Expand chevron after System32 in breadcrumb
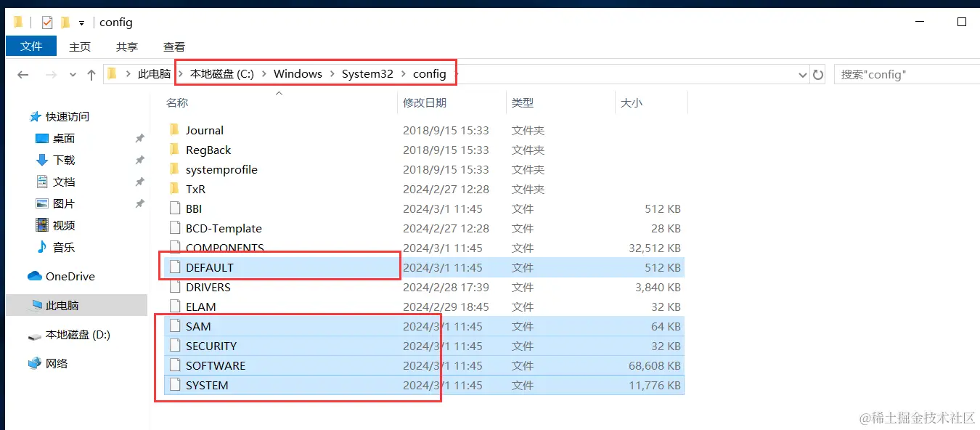The image size is (980, 430). pyautogui.click(x=404, y=74)
